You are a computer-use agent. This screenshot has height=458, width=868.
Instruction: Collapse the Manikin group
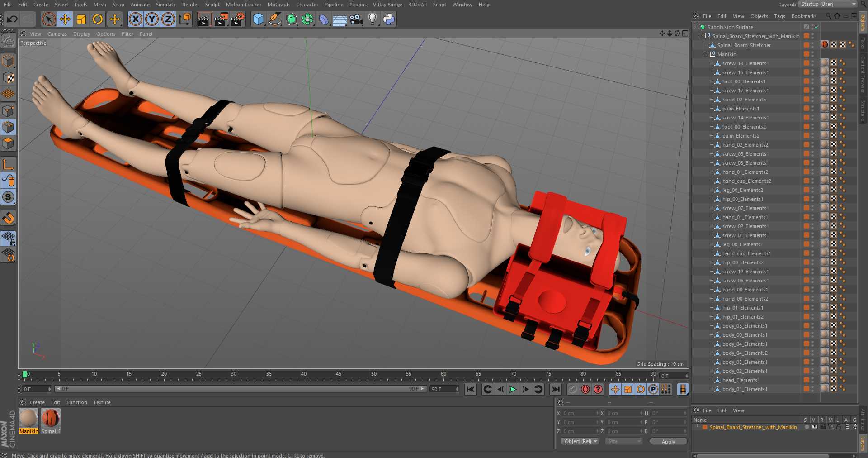point(705,54)
